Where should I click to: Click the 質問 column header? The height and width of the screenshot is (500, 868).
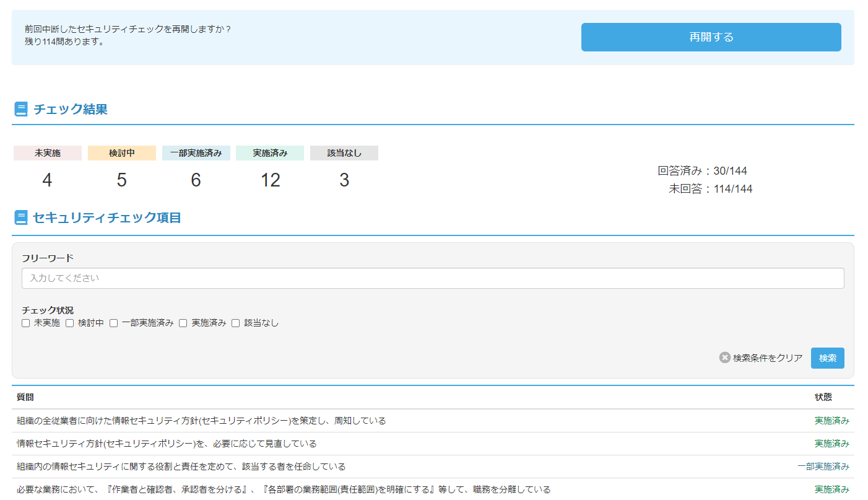pyautogui.click(x=25, y=397)
